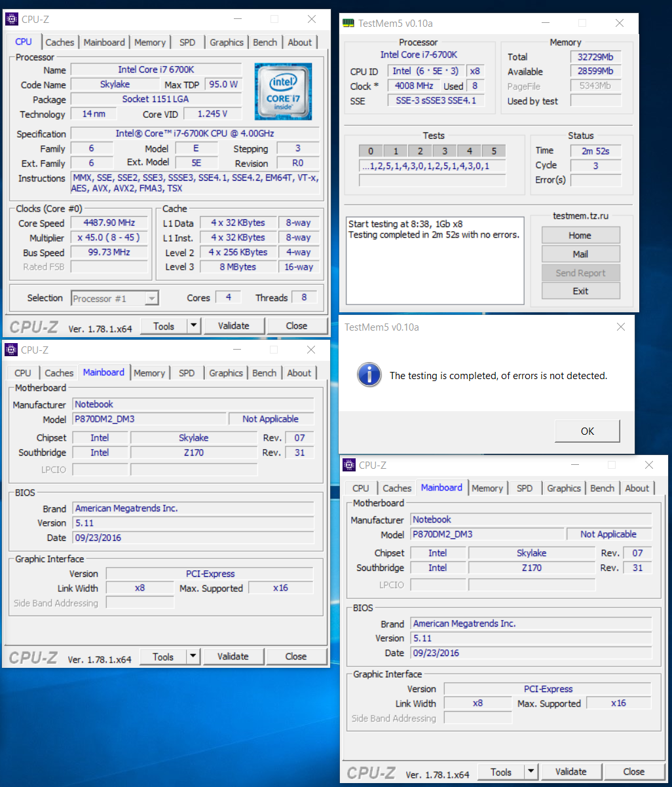The width and height of the screenshot is (672, 787).
Task: Click the Home button in TestMem5
Action: (x=580, y=235)
